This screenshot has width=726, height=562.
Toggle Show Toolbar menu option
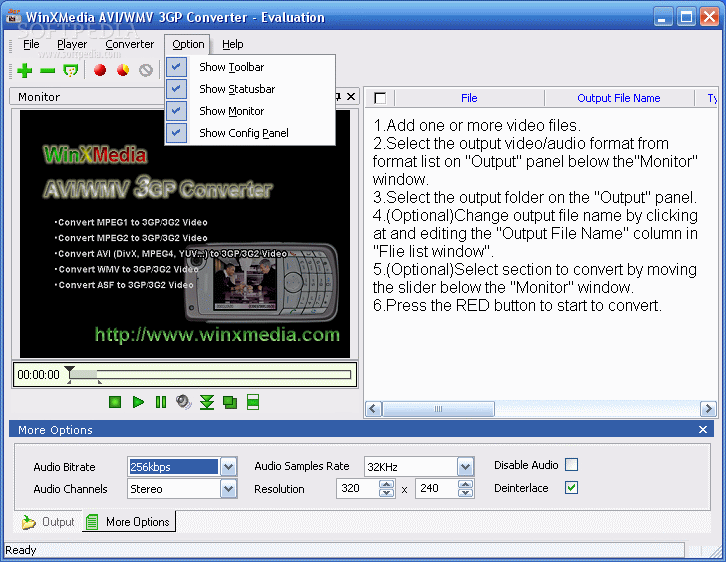click(250, 67)
